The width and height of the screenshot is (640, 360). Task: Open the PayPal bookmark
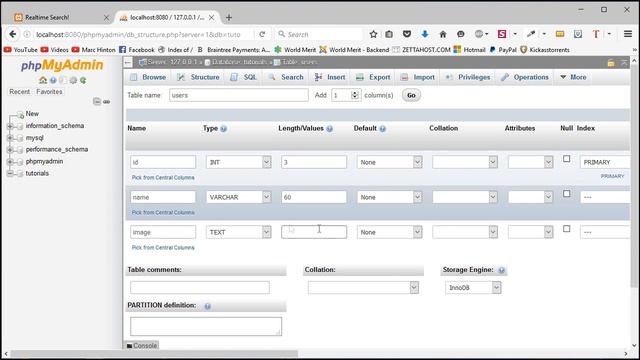[503, 50]
